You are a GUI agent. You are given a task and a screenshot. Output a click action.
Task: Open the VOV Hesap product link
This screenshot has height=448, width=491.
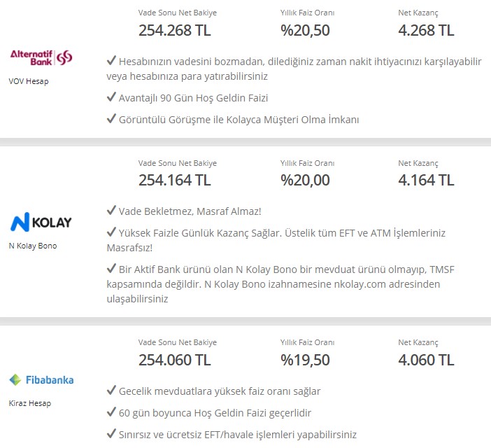pyautogui.click(x=29, y=81)
